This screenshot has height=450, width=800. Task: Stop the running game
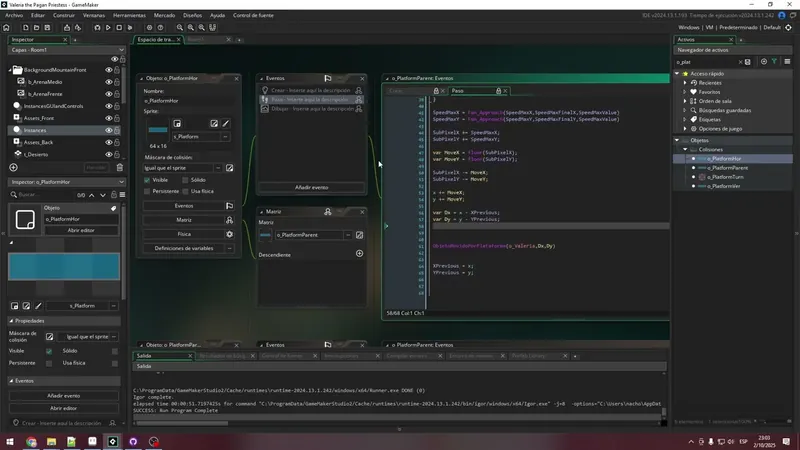[x=119, y=28]
